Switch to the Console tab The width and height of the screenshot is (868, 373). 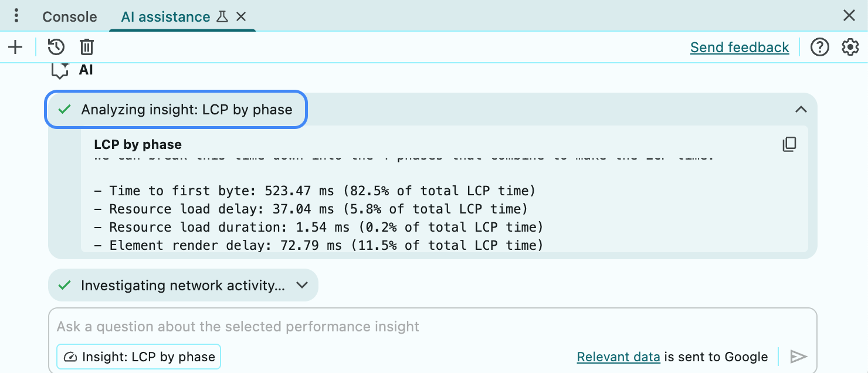[69, 16]
